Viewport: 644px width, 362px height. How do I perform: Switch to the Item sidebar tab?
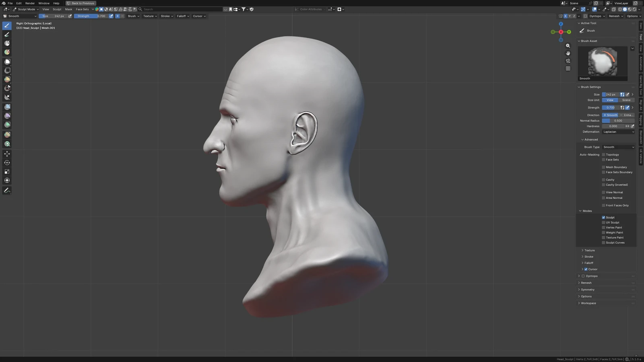641,26
